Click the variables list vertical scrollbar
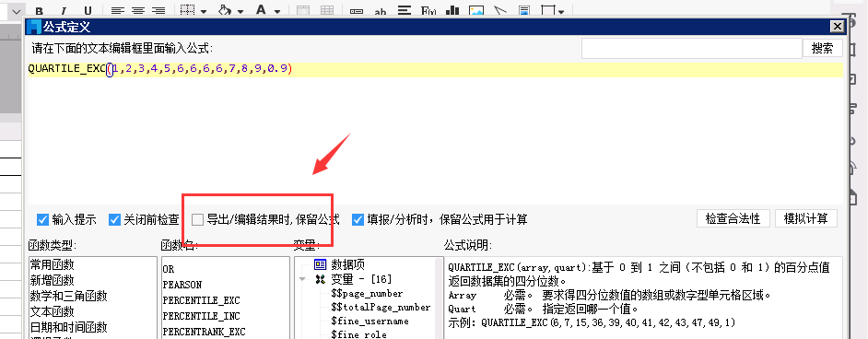 pos(439,298)
